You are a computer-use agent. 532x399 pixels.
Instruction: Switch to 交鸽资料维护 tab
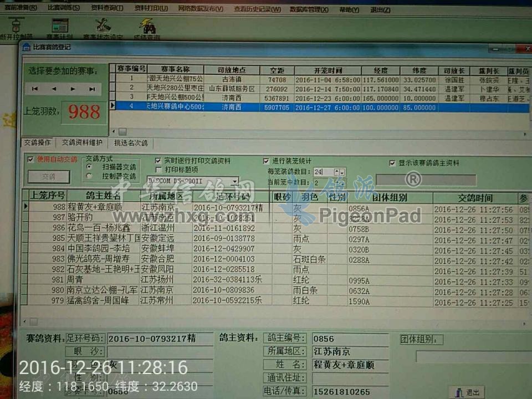click(82, 143)
